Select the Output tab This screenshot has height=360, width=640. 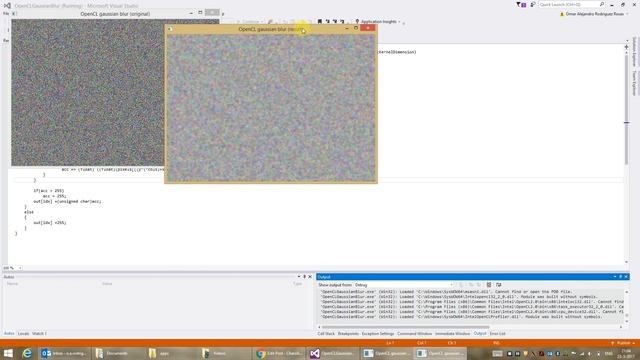pyautogui.click(x=480, y=333)
